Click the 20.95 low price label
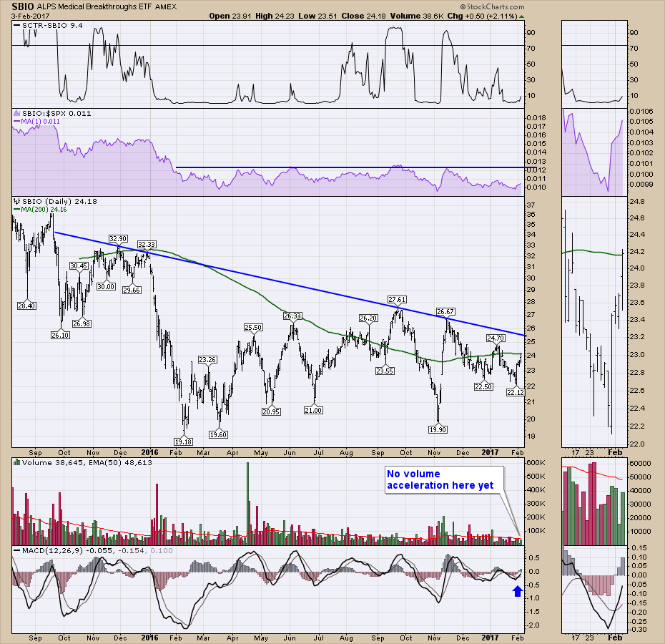The height and width of the screenshot is (644, 665). pyautogui.click(x=271, y=411)
